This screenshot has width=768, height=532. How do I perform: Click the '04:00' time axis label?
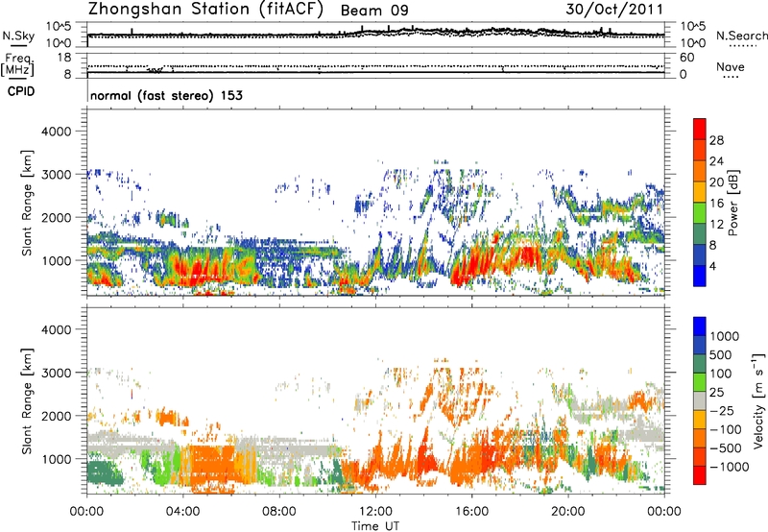tap(183, 511)
